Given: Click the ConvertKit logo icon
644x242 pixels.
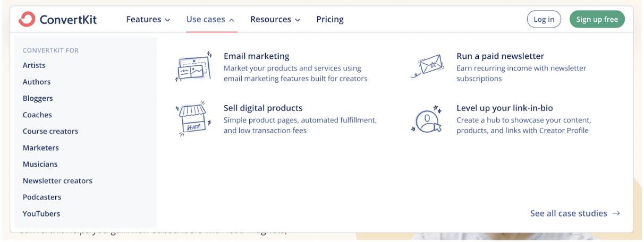Looking at the screenshot, I should [27, 19].
